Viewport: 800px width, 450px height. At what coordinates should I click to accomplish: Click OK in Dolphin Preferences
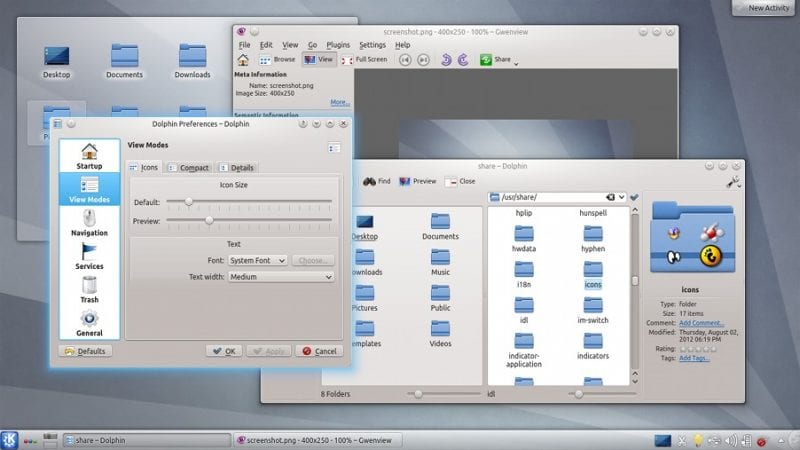coord(224,351)
